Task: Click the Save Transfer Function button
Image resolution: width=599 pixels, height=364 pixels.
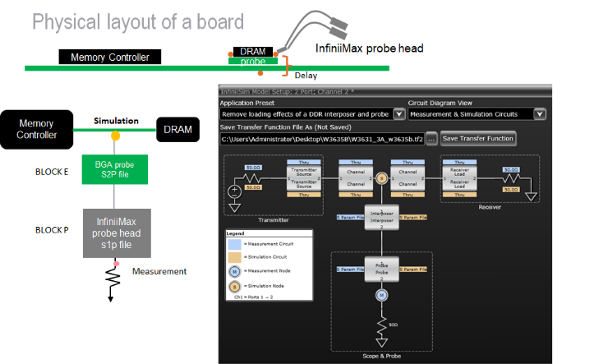Action: (x=478, y=139)
